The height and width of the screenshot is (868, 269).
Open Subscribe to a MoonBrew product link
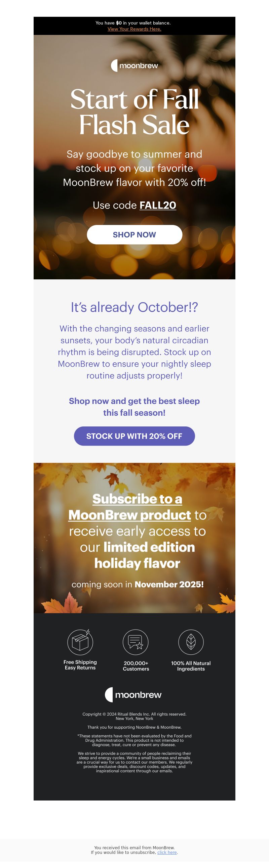[x=130, y=507]
